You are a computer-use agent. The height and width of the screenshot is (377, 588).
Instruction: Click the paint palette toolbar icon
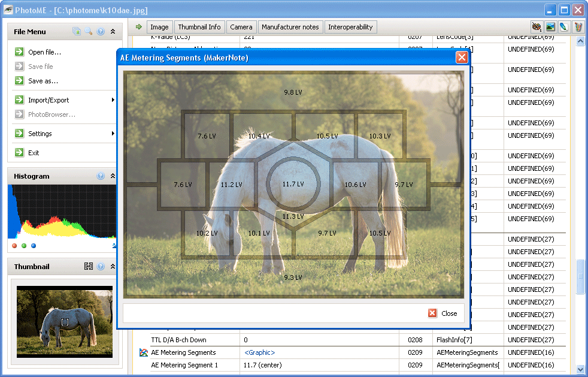point(537,26)
